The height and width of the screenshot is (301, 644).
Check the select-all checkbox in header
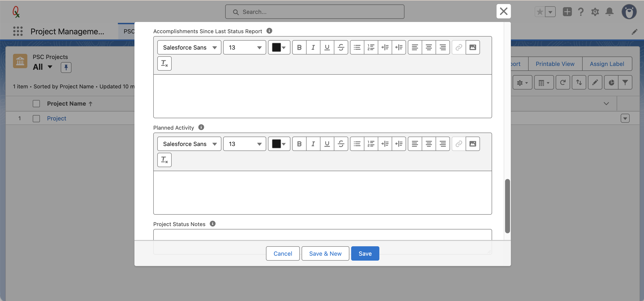(x=36, y=104)
